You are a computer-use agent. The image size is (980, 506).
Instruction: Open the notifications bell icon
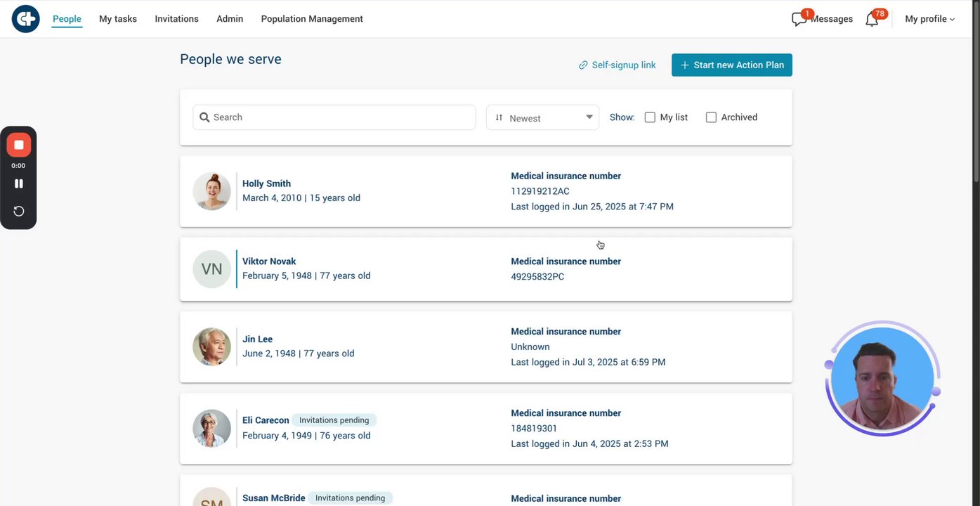(872, 20)
